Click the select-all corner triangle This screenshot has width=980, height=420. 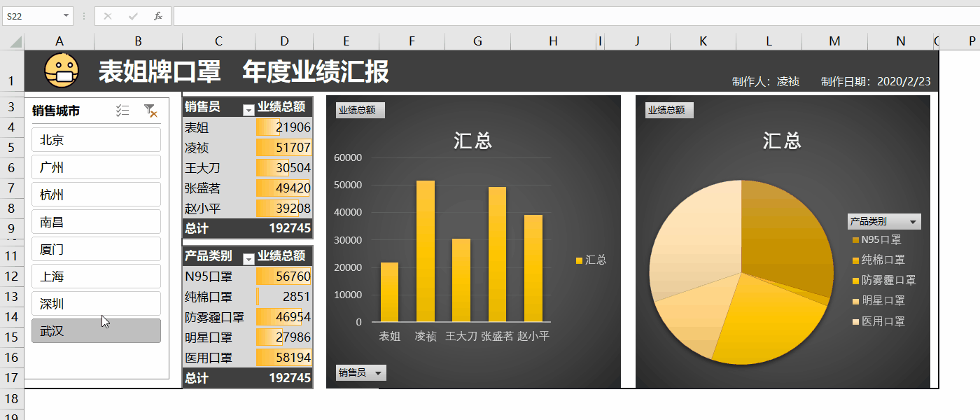(x=17, y=43)
